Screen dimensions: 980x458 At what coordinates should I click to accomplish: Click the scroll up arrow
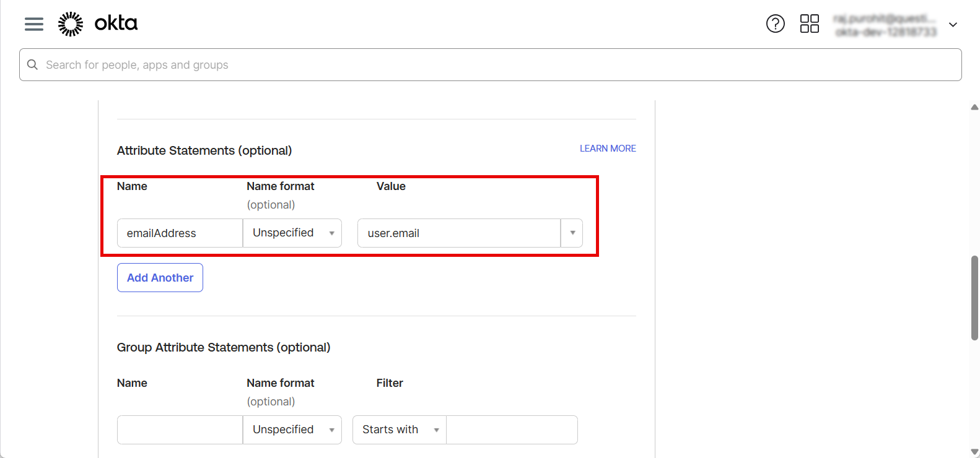pos(974,107)
